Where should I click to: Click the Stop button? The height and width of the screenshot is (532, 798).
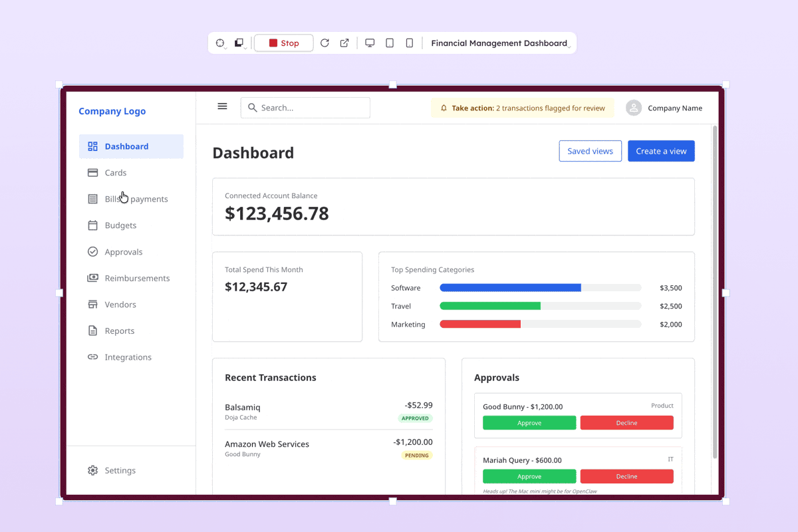(284, 43)
